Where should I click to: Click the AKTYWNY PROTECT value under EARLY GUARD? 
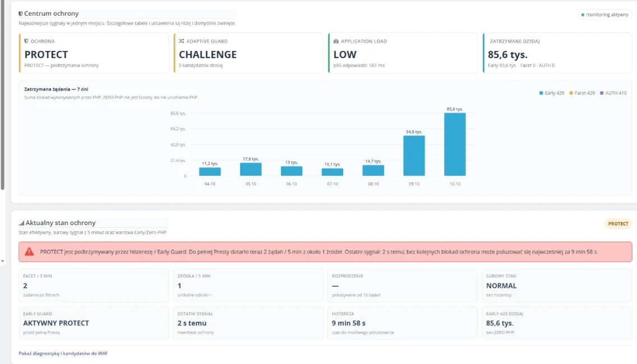coord(56,323)
